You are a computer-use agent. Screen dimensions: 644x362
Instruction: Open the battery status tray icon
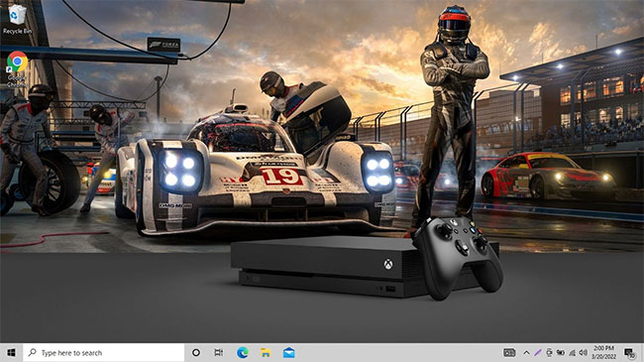(561, 352)
